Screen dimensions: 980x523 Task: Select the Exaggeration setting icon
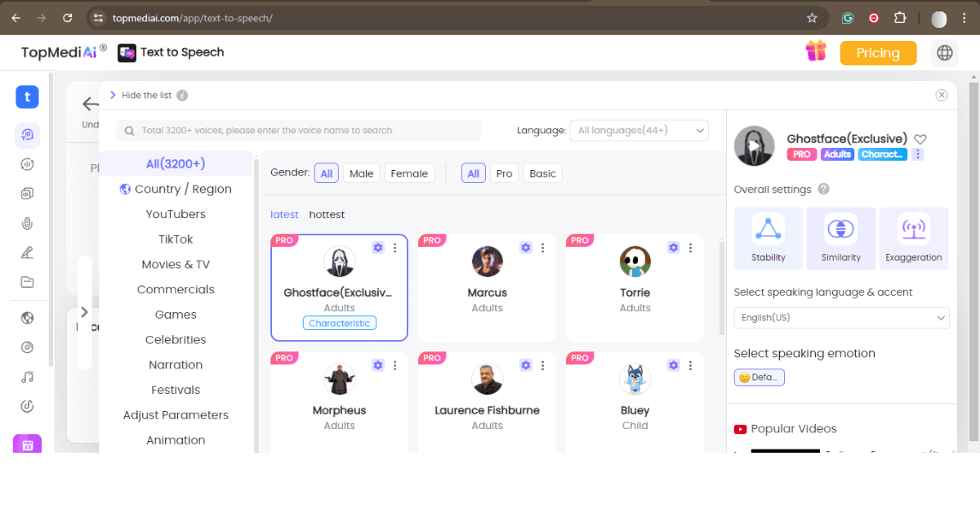(913, 230)
